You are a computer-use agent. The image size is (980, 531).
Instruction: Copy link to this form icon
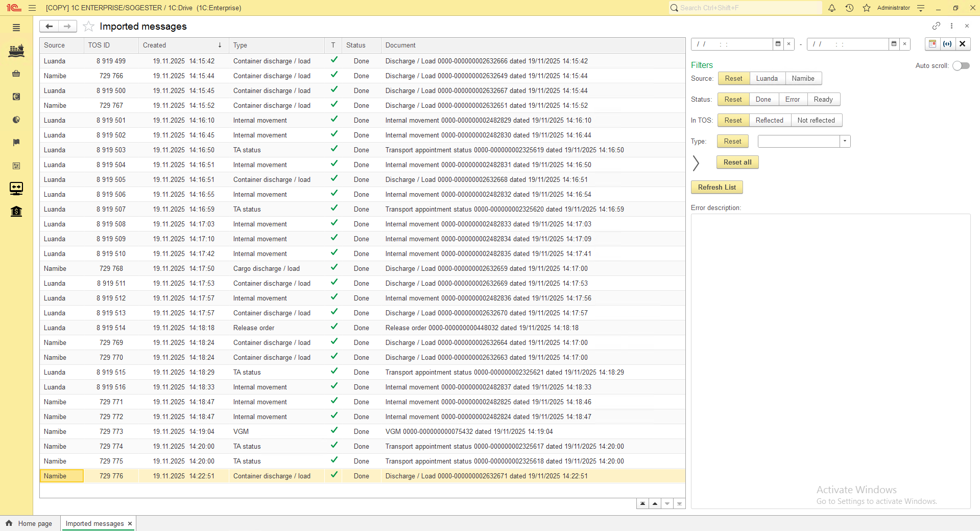pos(936,26)
